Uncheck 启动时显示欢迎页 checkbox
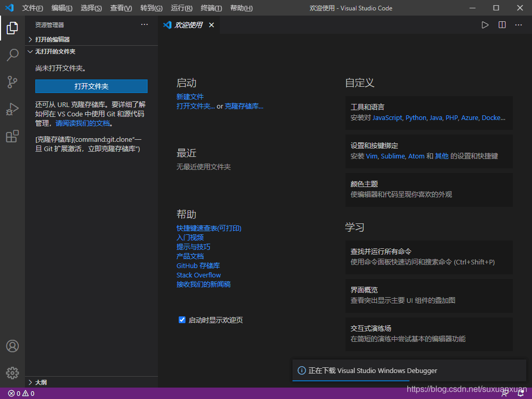Screen dimensions: 532x399 click(182, 320)
